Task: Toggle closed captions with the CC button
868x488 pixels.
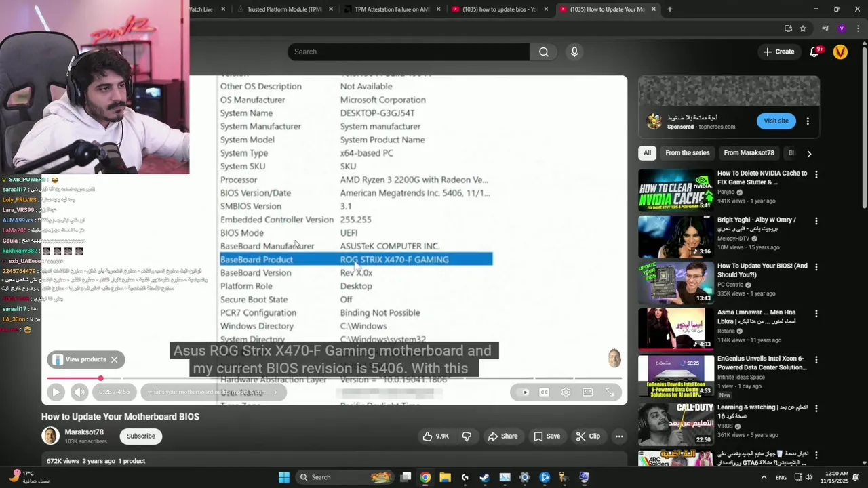Action: (544, 392)
